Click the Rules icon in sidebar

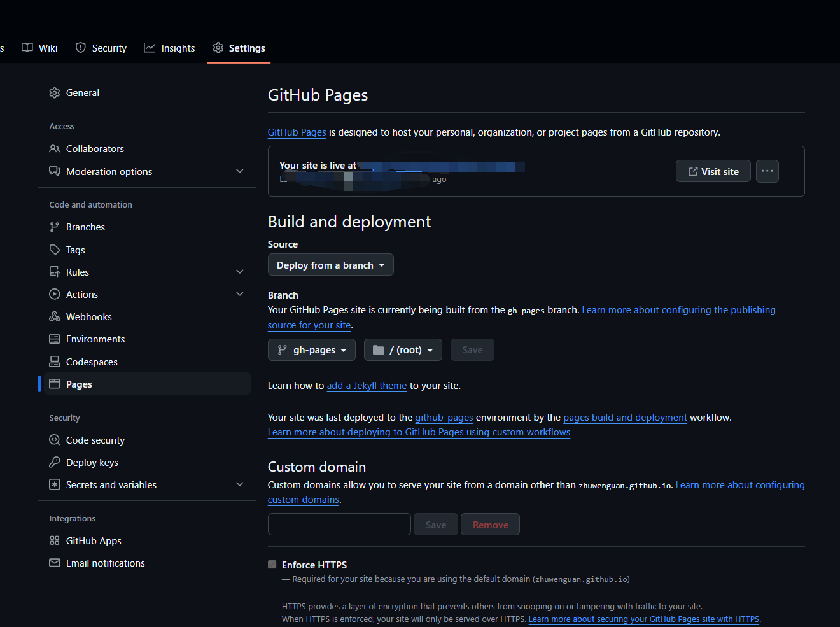pyautogui.click(x=55, y=272)
